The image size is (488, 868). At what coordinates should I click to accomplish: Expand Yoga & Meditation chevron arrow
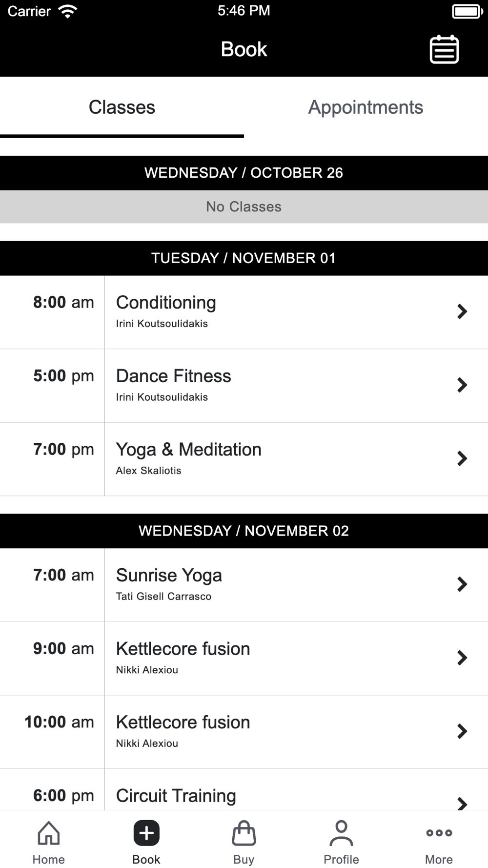[x=462, y=458]
